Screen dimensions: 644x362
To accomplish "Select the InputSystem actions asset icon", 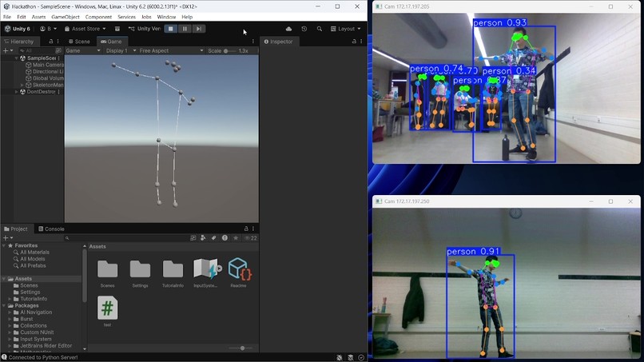I will pyautogui.click(x=207, y=269).
